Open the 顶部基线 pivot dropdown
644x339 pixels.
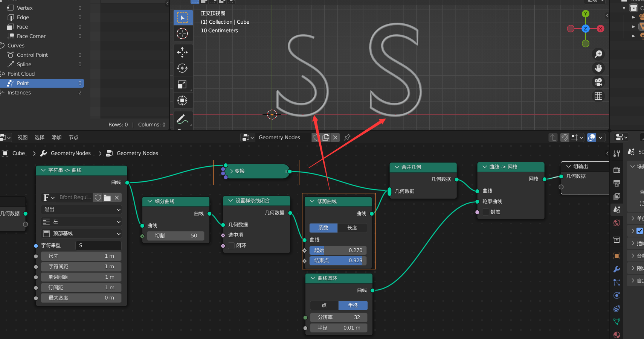81,234
